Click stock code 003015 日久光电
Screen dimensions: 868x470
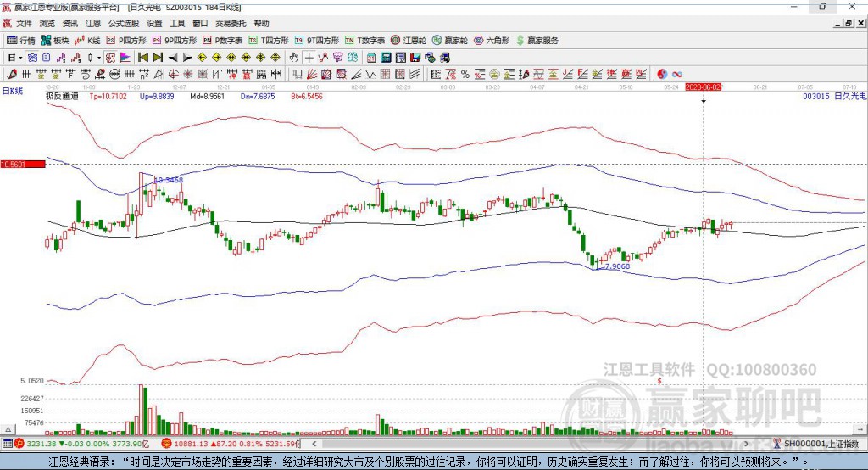point(835,97)
